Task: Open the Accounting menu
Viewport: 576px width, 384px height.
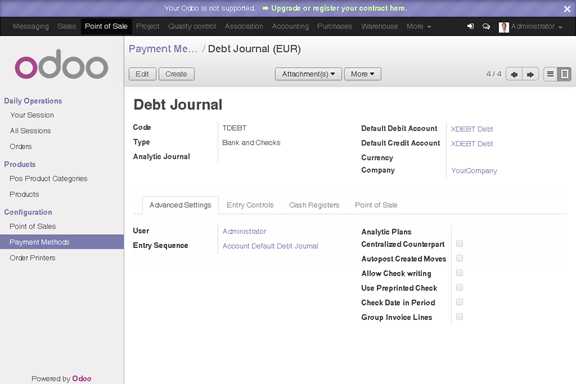Action: tap(290, 26)
